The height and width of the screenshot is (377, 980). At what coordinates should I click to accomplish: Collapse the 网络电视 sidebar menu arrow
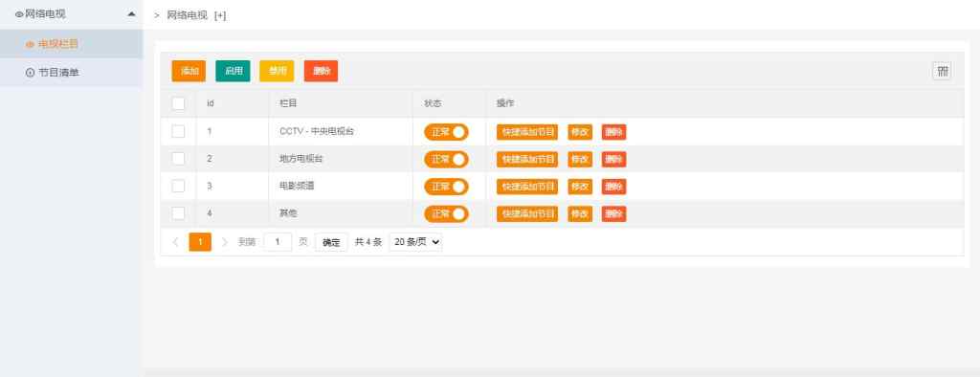(x=131, y=13)
